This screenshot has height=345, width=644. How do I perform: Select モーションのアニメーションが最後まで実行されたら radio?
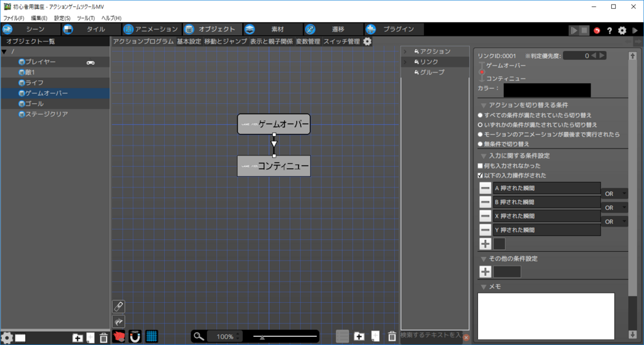[480, 135]
